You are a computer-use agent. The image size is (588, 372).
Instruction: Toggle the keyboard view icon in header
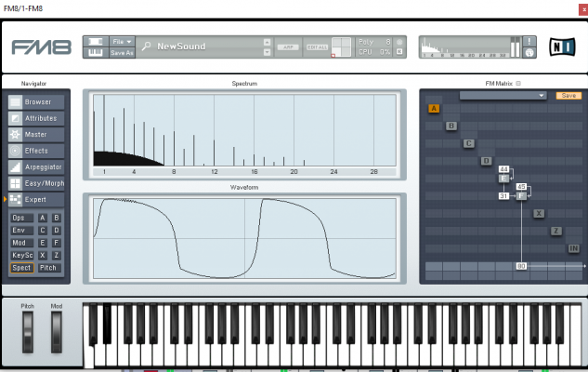[96, 53]
